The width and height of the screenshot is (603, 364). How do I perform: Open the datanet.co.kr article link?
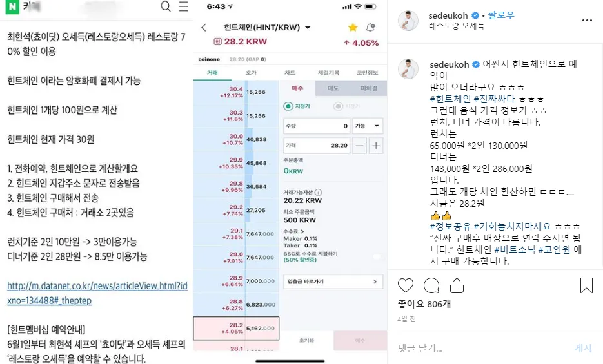[x=97, y=293]
